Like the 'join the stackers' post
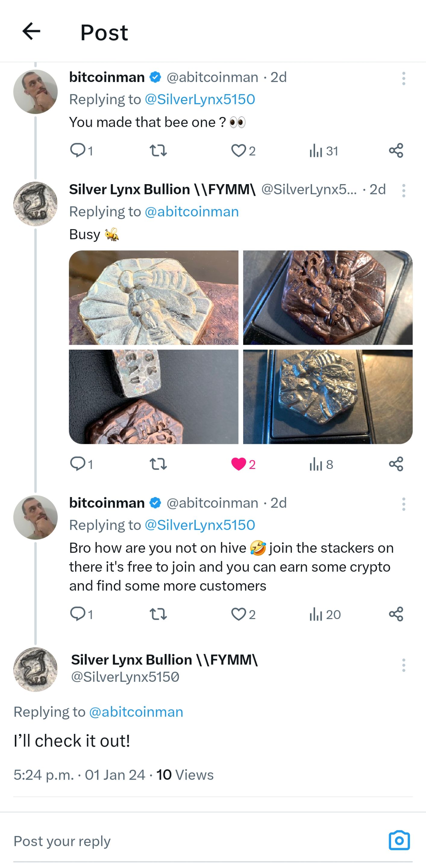The image size is (426, 868). pos(243,614)
